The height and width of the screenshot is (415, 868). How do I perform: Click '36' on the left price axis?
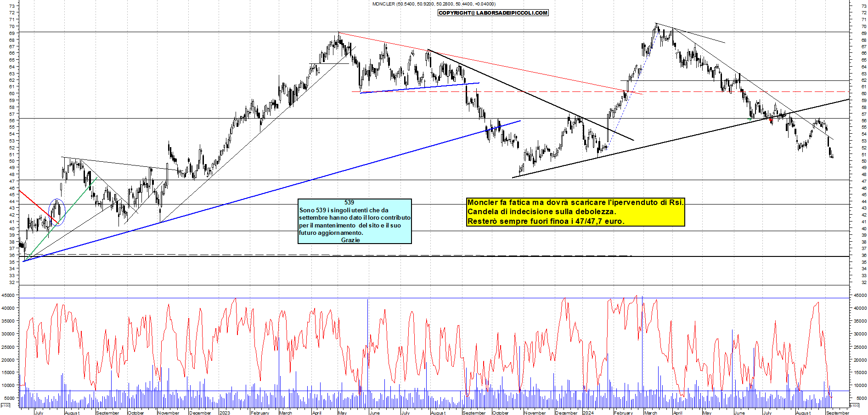12,255
